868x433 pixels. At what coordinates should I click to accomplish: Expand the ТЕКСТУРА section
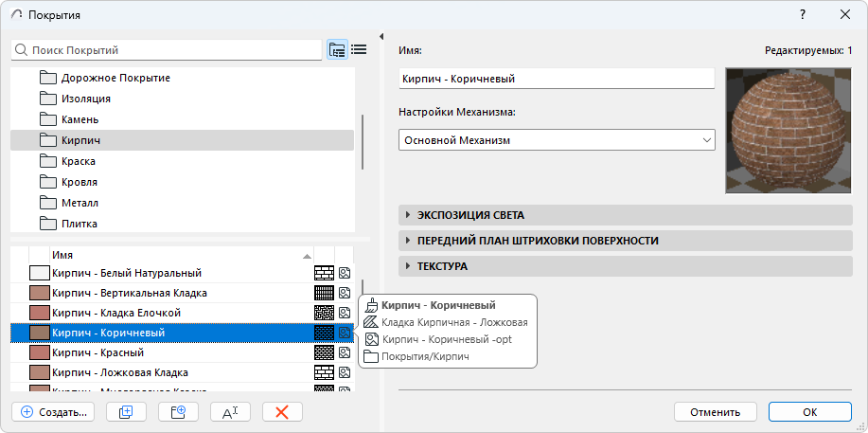[613, 266]
